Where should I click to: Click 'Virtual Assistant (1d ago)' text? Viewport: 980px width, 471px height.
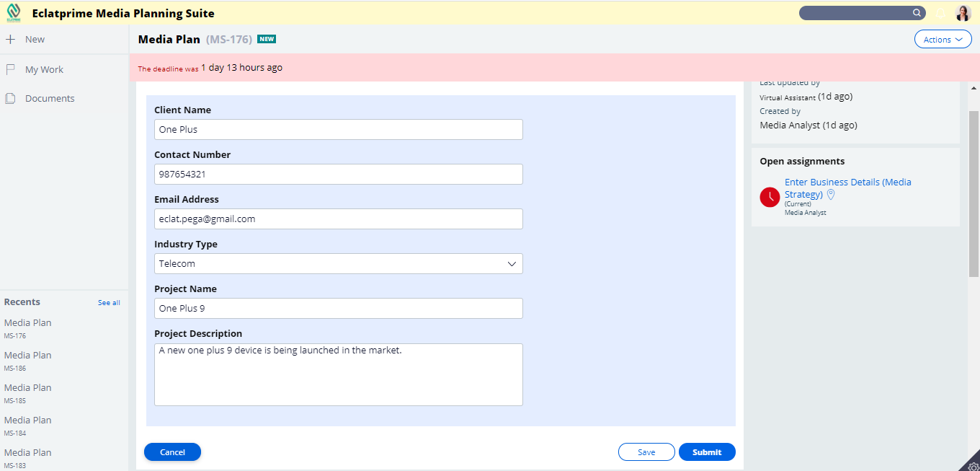click(806, 97)
